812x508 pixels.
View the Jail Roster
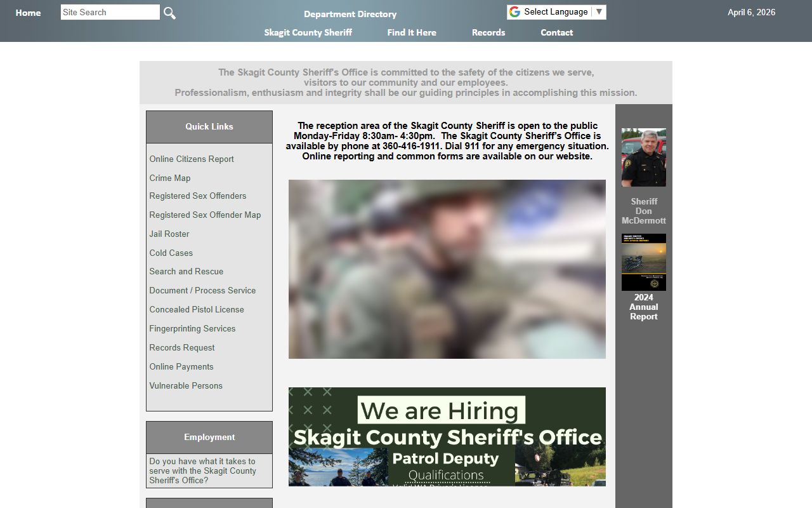pos(169,234)
